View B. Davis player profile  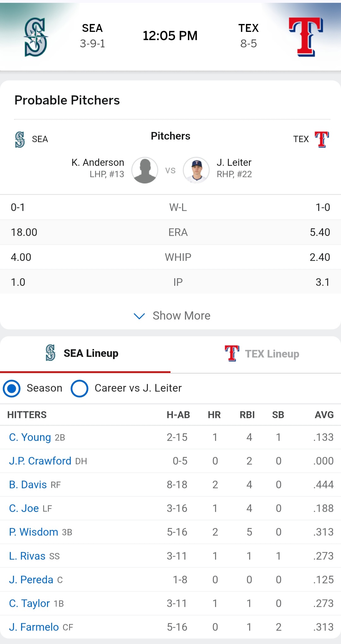[x=28, y=485]
